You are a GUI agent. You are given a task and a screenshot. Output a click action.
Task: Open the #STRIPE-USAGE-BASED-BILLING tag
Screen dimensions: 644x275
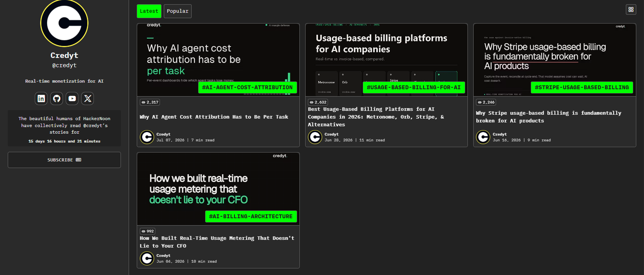tap(582, 88)
